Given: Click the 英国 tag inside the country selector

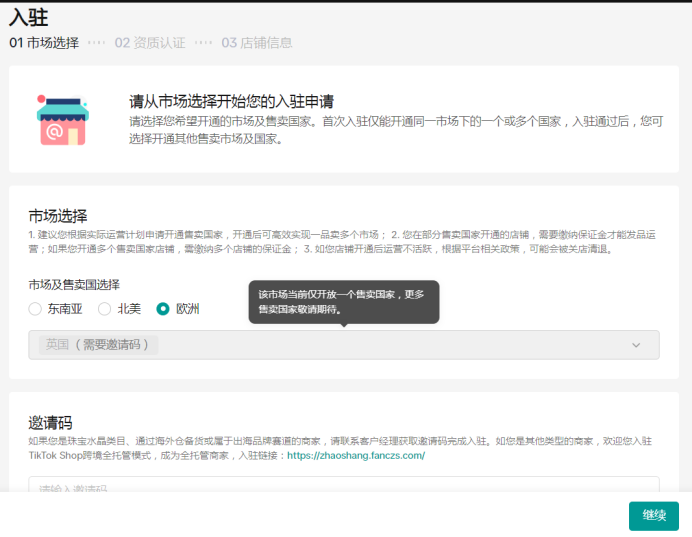Looking at the screenshot, I should [x=98, y=345].
